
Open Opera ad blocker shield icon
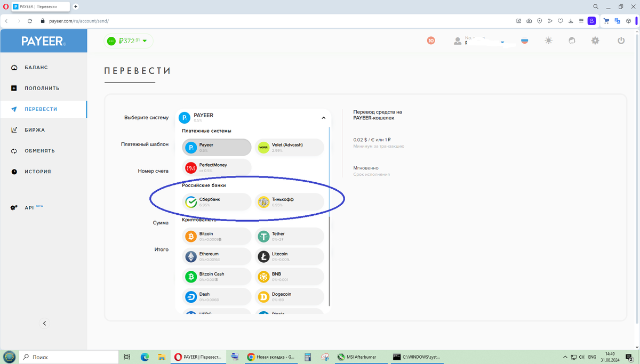539,21
